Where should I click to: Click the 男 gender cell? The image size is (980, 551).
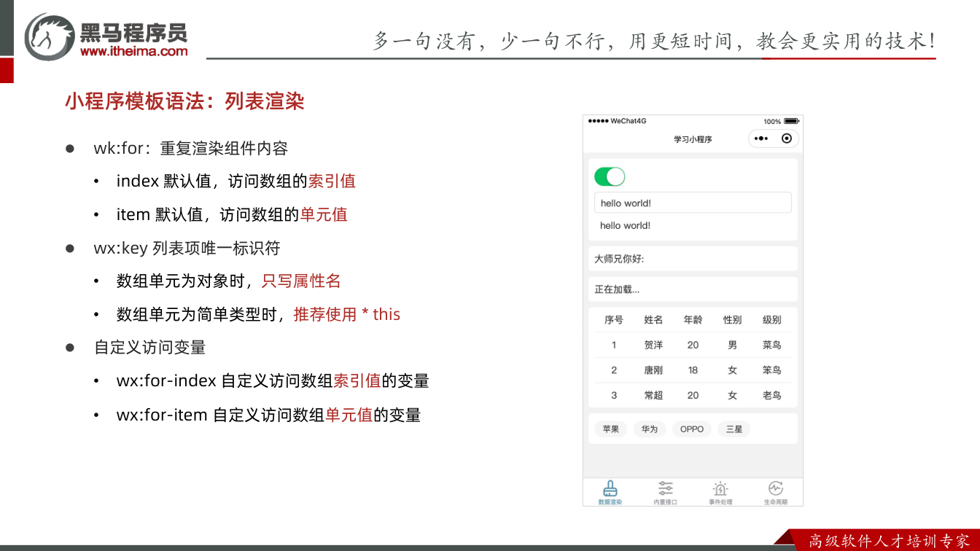pyautogui.click(x=732, y=345)
